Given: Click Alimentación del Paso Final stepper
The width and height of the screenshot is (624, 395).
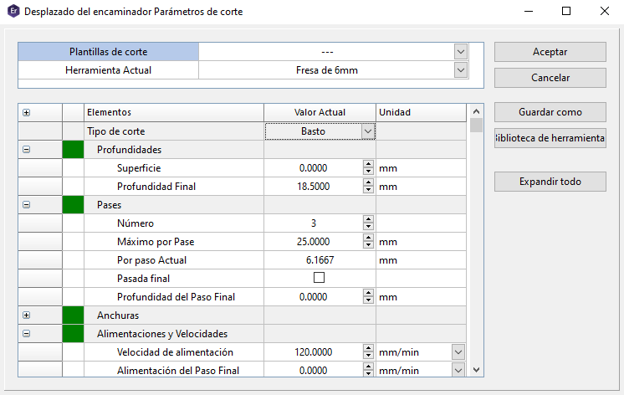Looking at the screenshot, I should 369,370.
